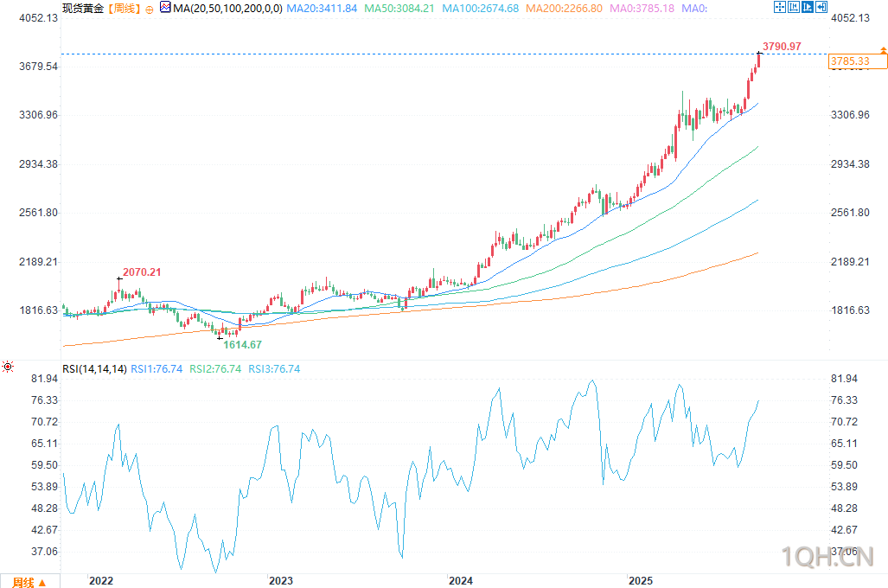The width and height of the screenshot is (888, 588).
Task: Click the MA indicator chart icon
Action: tap(165, 8)
